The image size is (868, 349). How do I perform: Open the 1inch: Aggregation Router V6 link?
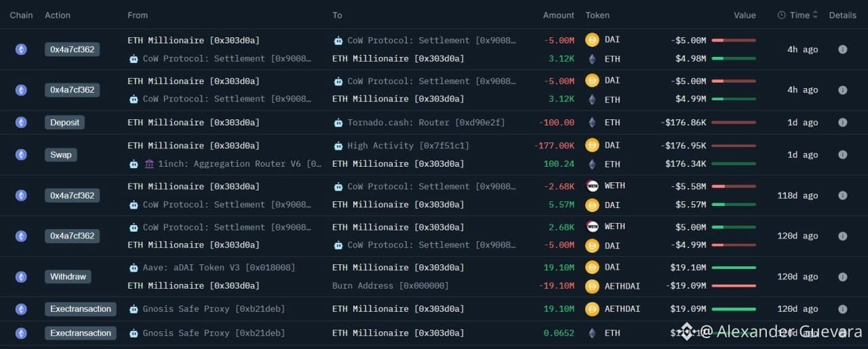tap(240, 164)
